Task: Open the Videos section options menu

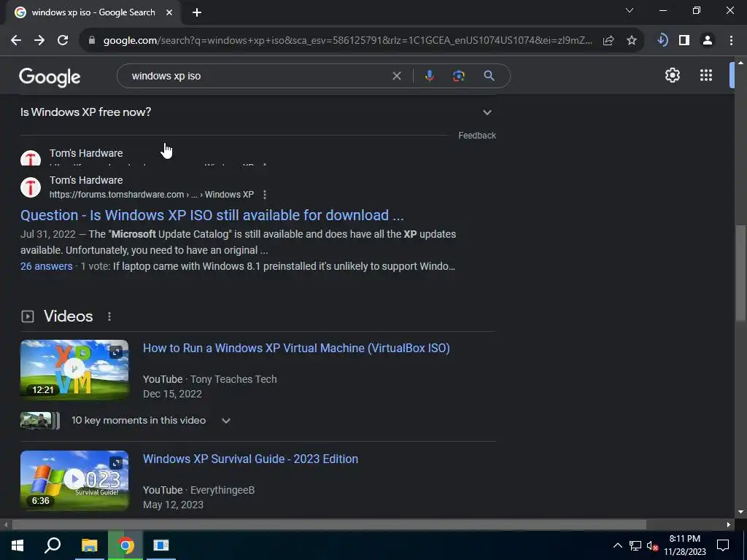Action: (x=109, y=316)
